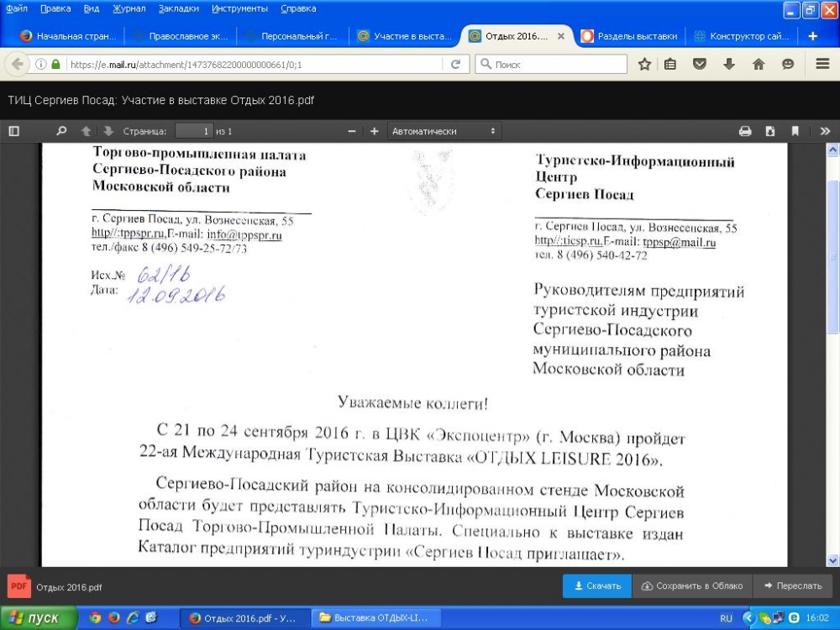Open the Закладки menu

[178, 8]
